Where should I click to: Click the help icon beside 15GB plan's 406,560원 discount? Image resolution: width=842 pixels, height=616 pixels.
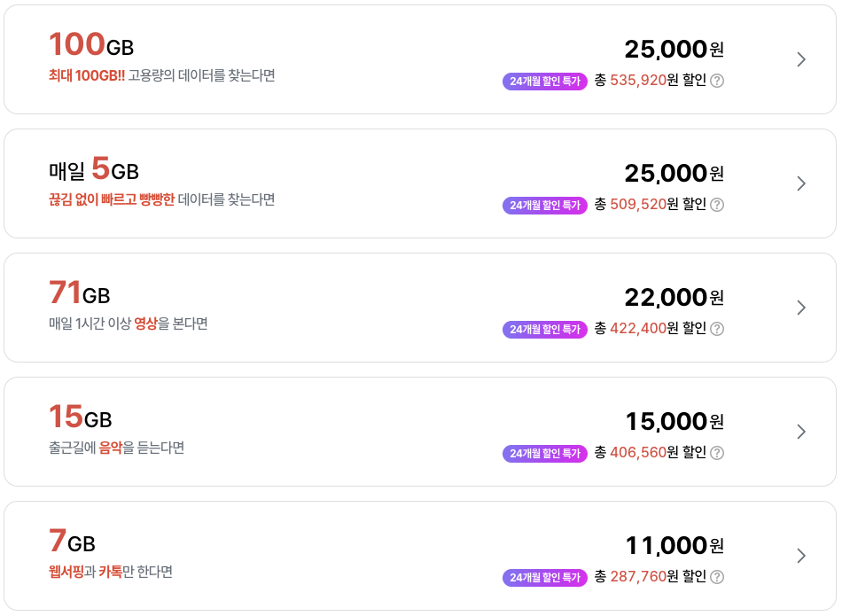717,453
